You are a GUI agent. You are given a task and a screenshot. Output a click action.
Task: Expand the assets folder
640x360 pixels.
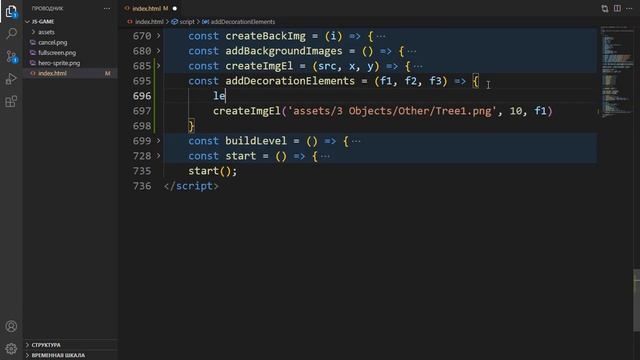[x=33, y=32]
